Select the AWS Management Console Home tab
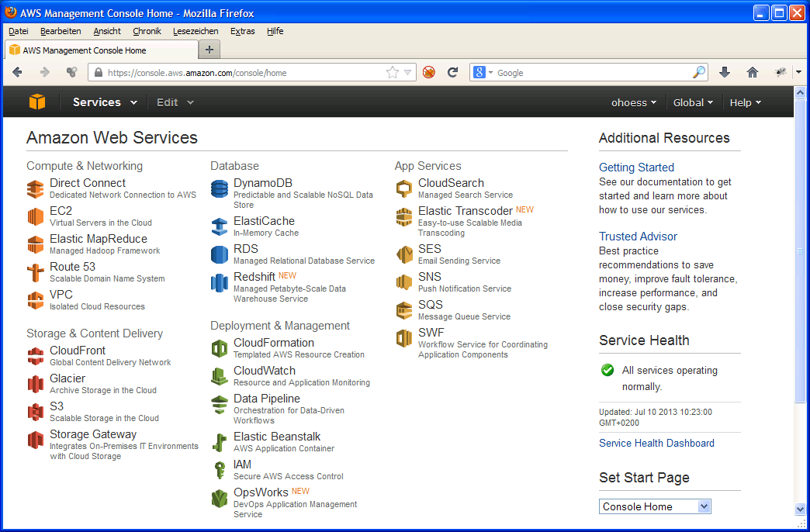Image resolution: width=810 pixels, height=532 pixels. (102, 50)
